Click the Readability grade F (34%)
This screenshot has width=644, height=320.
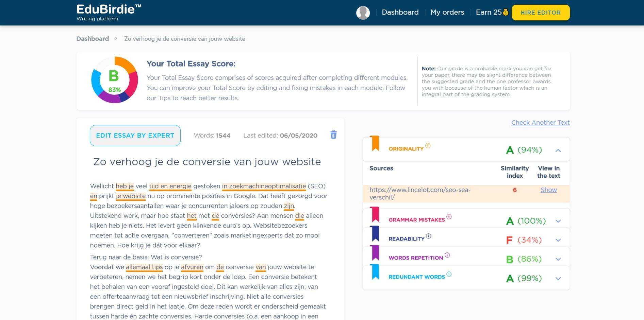click(524, 240)
